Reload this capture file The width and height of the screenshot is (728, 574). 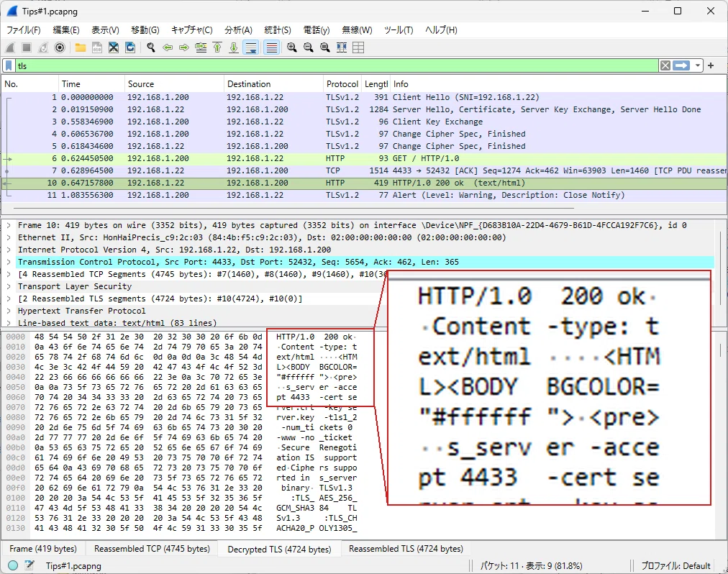pyautogui.click(x=130, y=47)
